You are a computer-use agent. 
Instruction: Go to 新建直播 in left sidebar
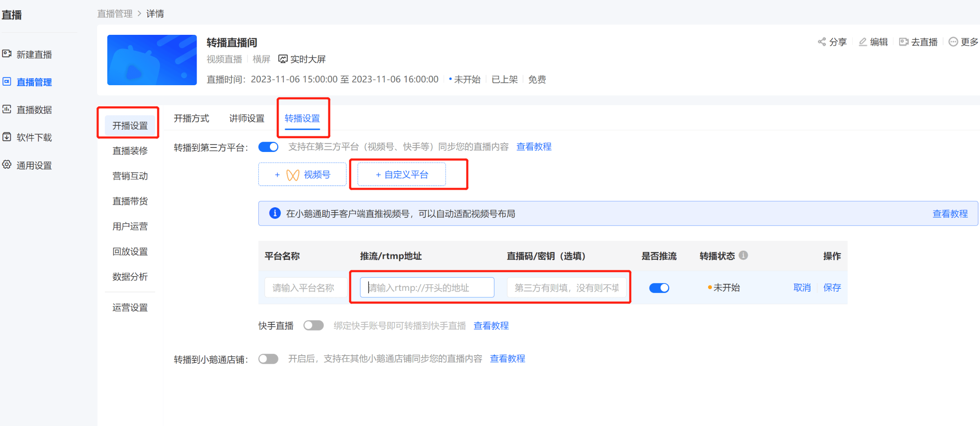pyautogui.click(x=34, y=54)
